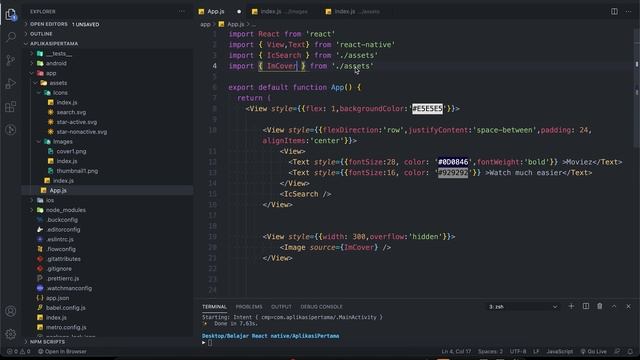Click Open in Browser status item
Viewport: 640px width, 360px height.
[x=62, y=351]
